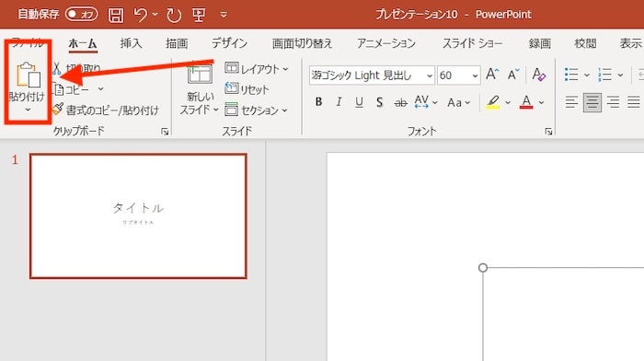
Task: Increase font size with larger A icon
Action: pos(492,75)
